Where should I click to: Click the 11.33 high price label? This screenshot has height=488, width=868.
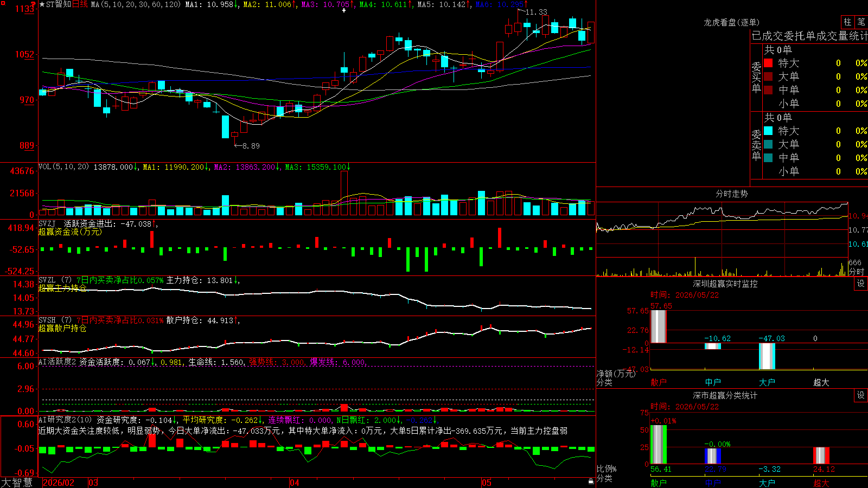(537, 12)
